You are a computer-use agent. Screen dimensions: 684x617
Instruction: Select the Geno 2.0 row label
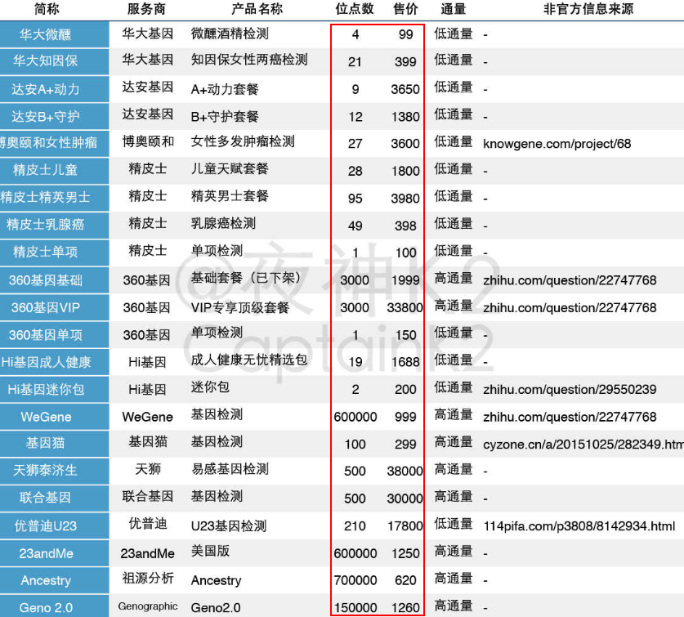[x=55, y=607]
